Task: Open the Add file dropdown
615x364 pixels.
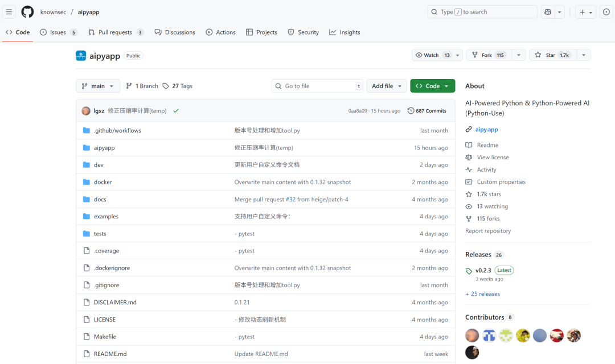Action: click(386, 86)
